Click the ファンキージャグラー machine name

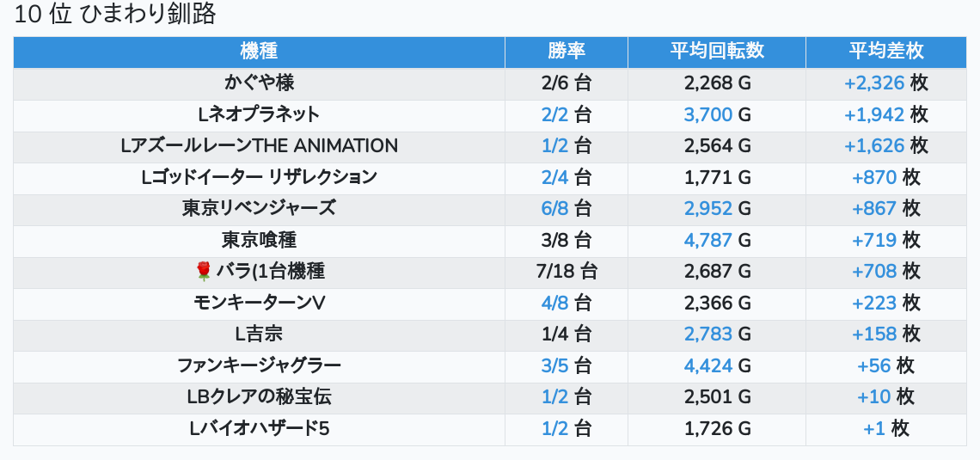259,365
